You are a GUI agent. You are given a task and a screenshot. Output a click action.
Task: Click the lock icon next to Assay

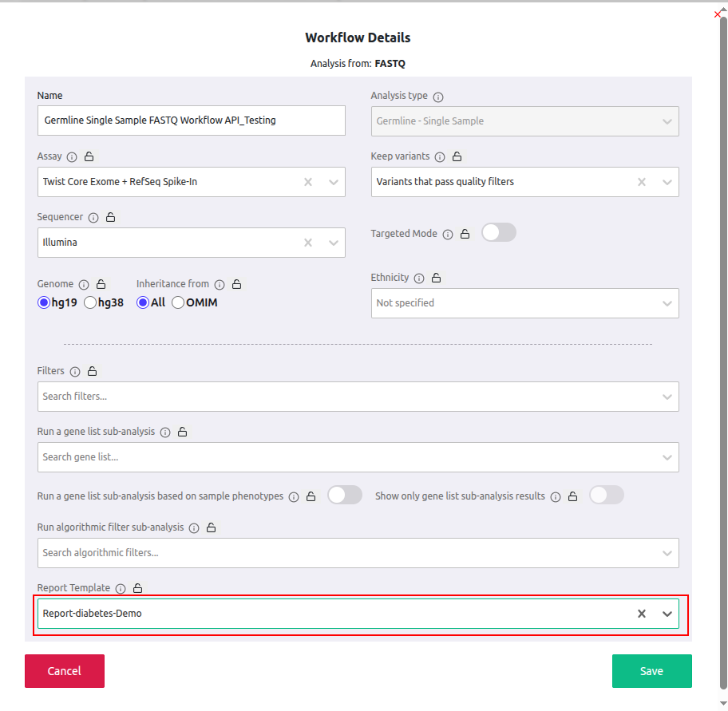coord(89,157)
